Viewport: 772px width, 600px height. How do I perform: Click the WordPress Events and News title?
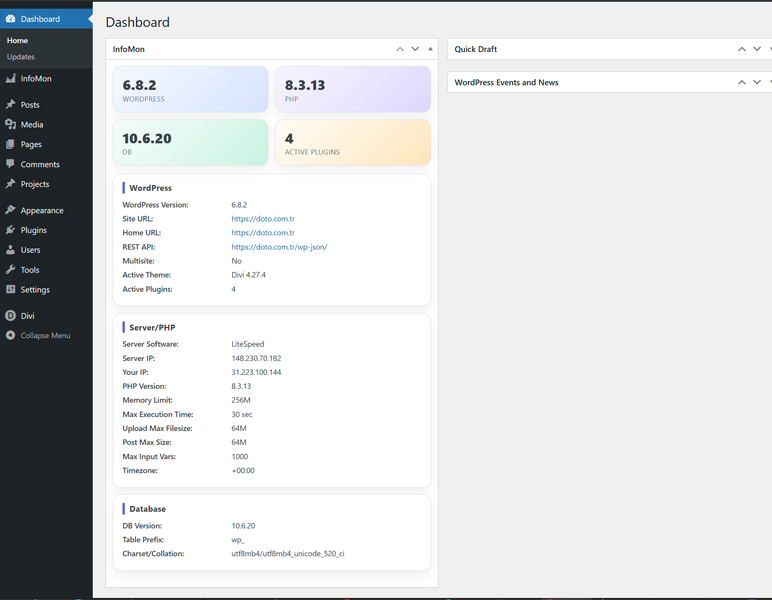click(x=506, y=82)
